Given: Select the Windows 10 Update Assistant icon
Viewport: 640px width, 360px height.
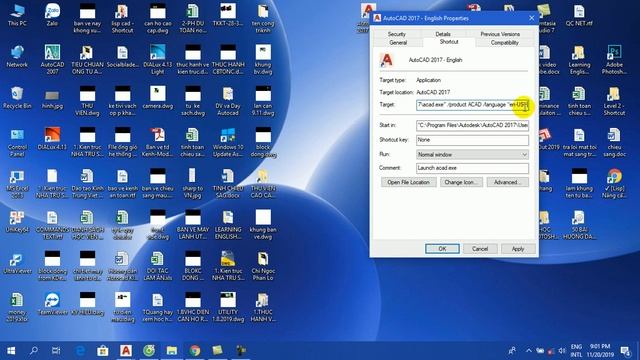Looking at the screenshot, I should (228, 143).
